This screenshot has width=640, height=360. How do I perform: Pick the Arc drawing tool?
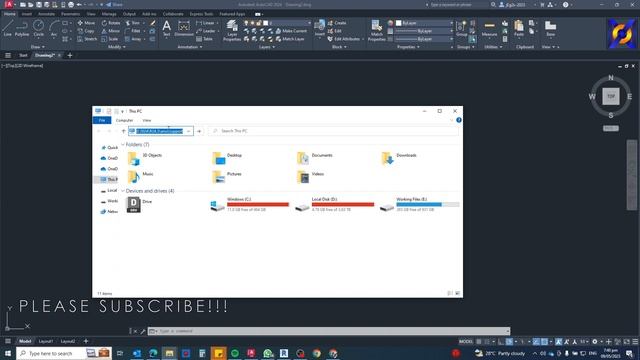click(54, 29)
